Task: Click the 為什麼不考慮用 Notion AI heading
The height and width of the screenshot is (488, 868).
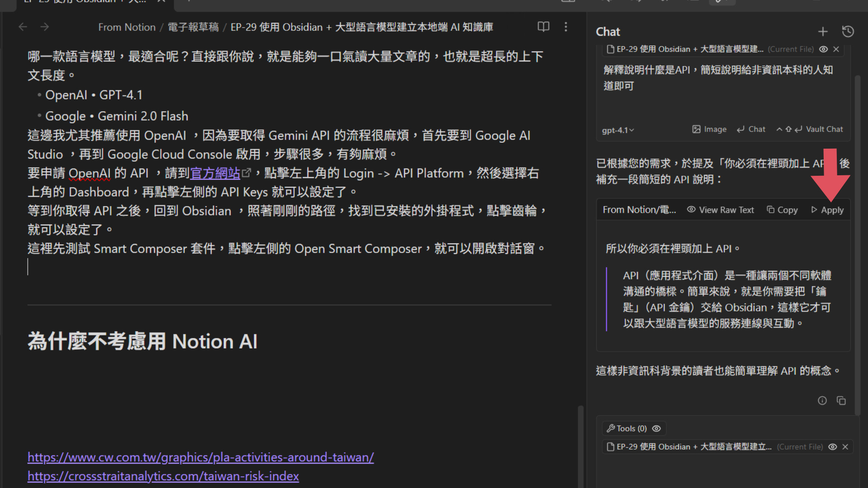Action: [142, 342]
